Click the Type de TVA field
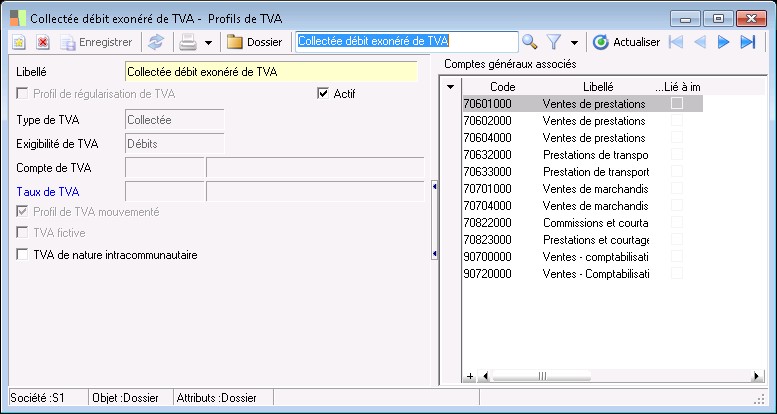The height and width of the screenshot is (414, 777). coord(174,120)
